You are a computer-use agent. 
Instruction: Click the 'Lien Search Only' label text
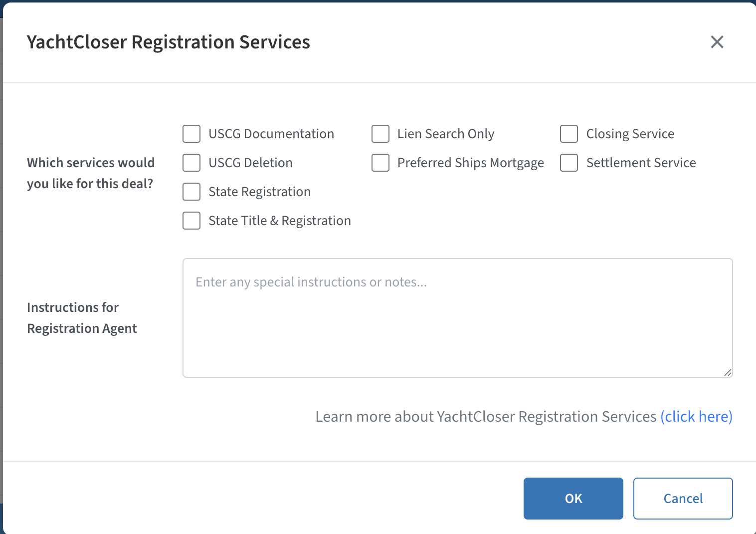[x=445, y=134]
